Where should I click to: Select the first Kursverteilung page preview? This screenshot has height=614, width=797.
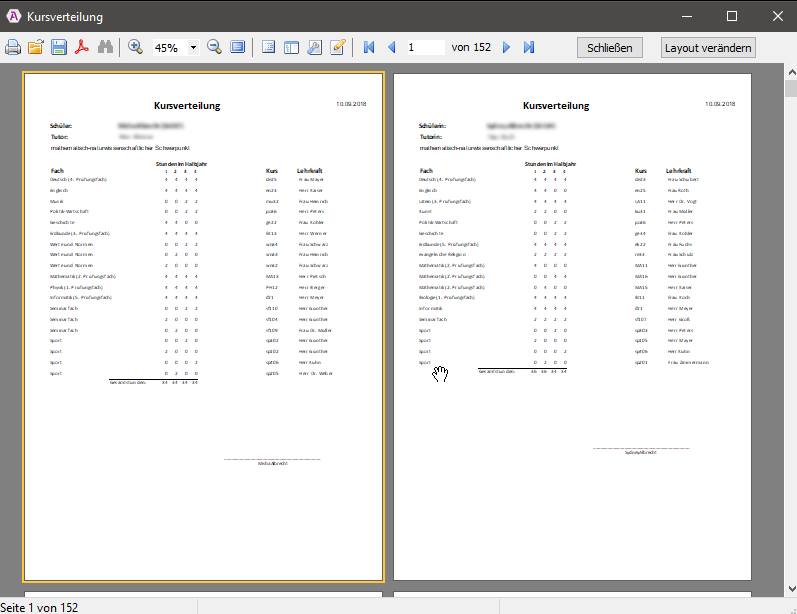[x=203, y=327]
